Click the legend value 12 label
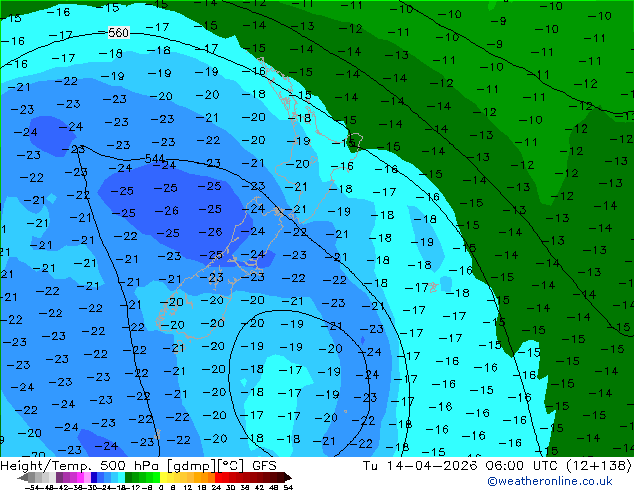Screen dimensions: 634x490 pos(188,488)
